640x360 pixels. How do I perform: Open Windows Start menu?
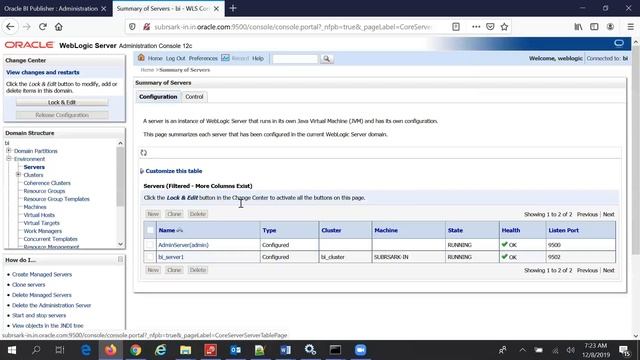point(12,350)
